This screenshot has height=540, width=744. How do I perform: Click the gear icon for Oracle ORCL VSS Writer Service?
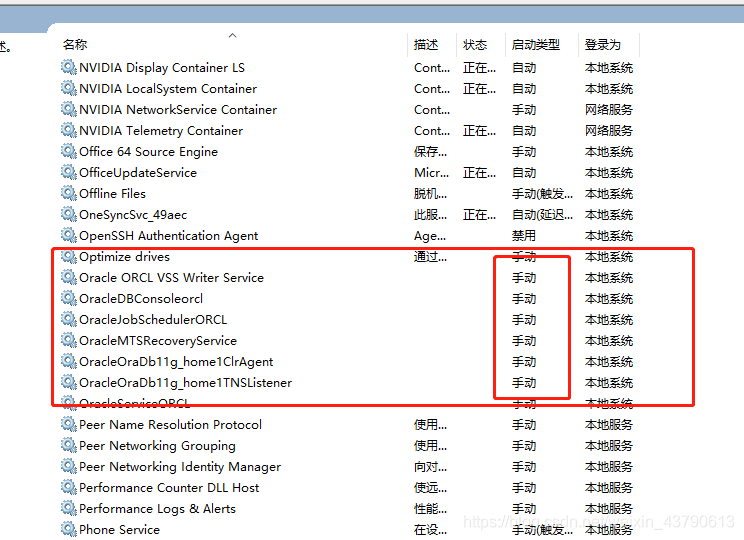coord(69,277)
